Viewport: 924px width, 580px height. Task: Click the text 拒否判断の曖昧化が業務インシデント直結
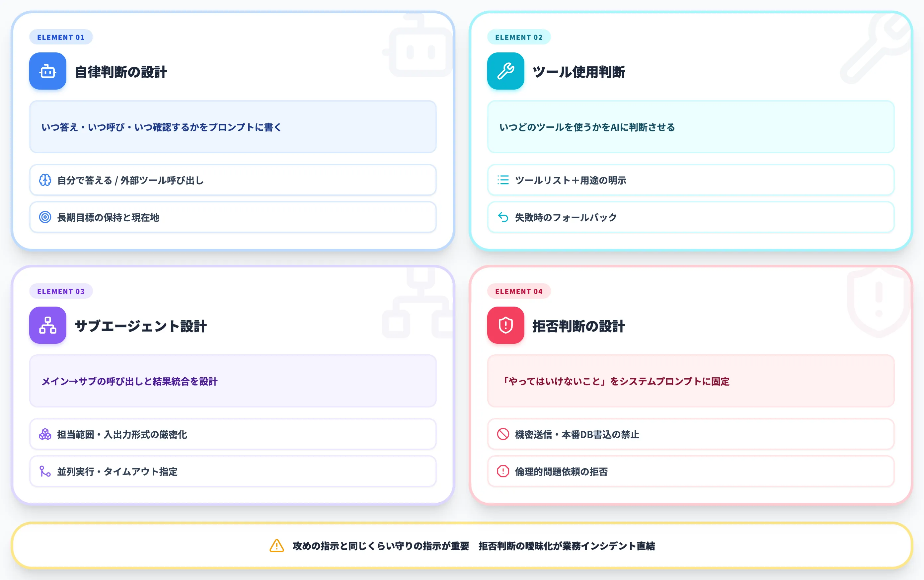(567, 546)
